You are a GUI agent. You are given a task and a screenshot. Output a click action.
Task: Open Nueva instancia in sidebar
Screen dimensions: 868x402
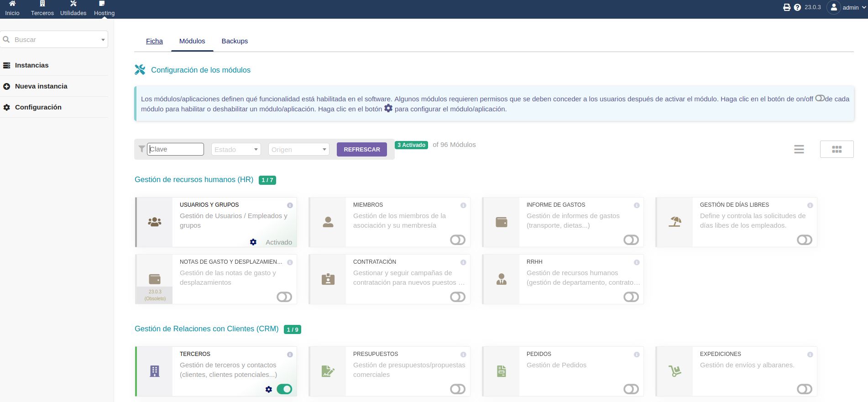41,86
